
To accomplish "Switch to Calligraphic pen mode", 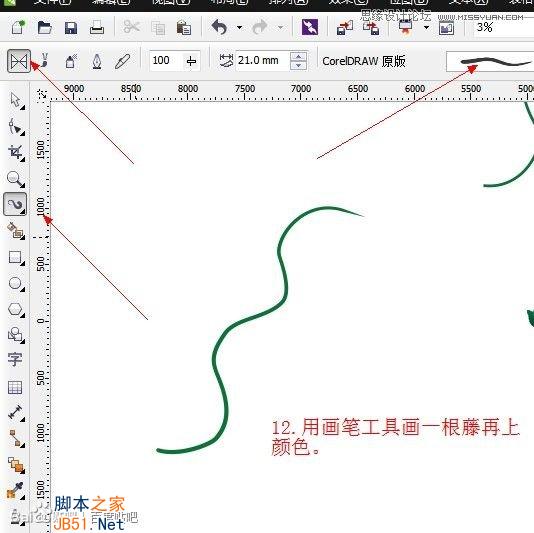I will pyautogui.click(x=97, y=62).
